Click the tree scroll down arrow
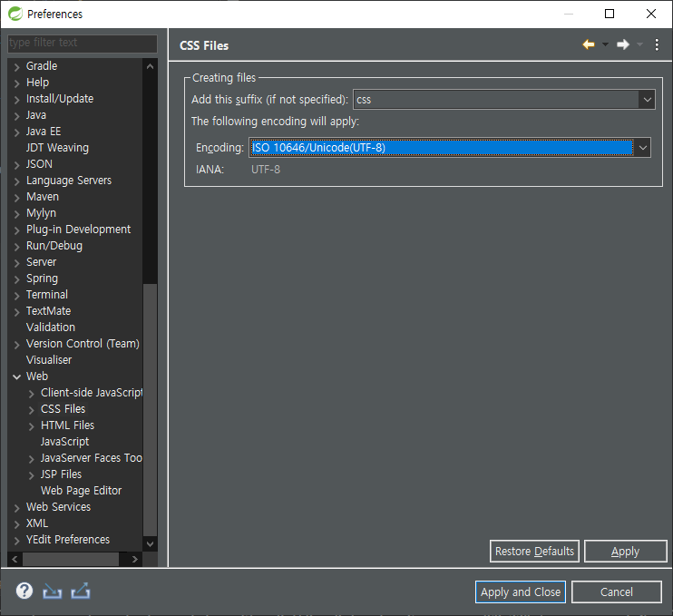 [x=150, y=544]
